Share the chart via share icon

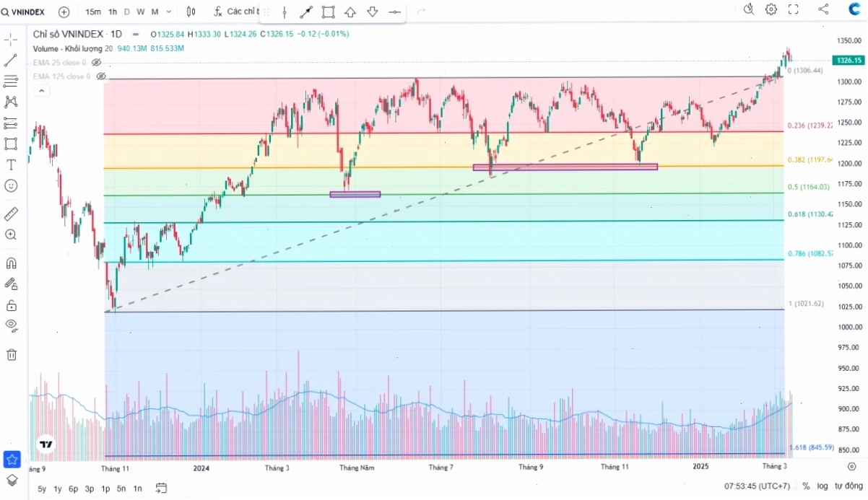click(823, 9)
